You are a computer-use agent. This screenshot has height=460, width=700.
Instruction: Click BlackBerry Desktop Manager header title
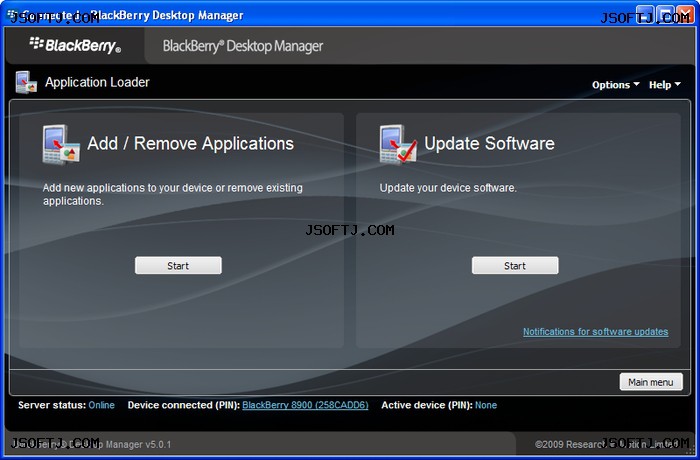(x=242, y=46)
